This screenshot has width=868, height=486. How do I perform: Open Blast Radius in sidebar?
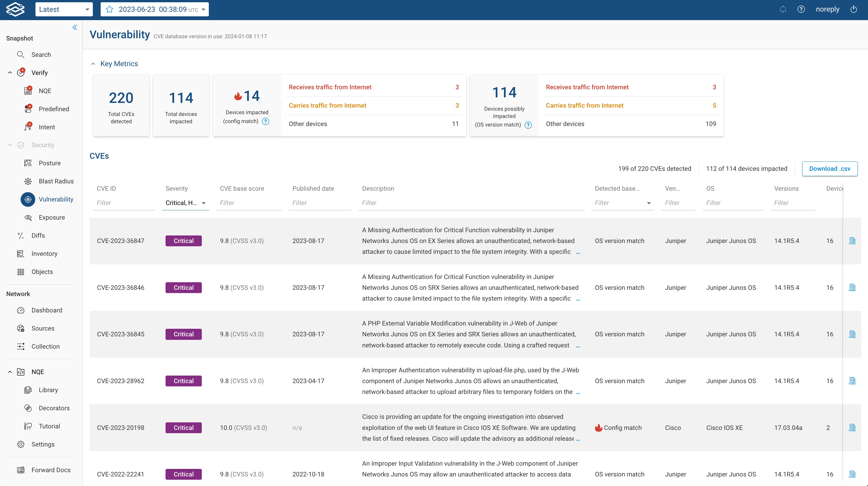tap(56, 181)
